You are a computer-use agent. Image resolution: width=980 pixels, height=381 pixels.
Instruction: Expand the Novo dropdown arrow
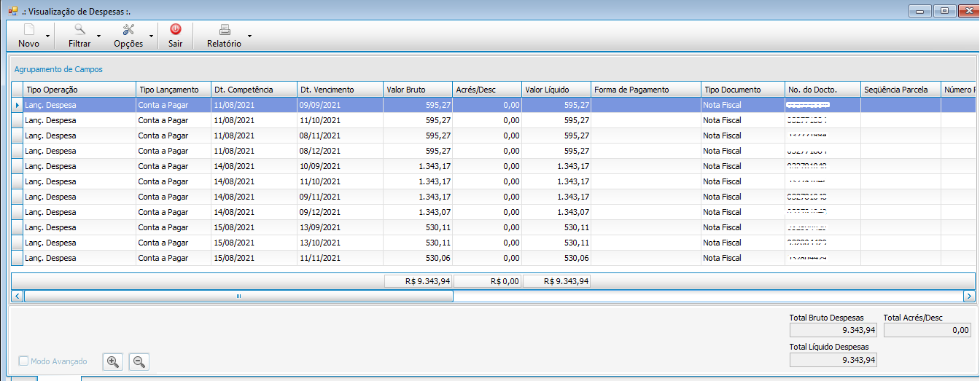tap(48, 35)
